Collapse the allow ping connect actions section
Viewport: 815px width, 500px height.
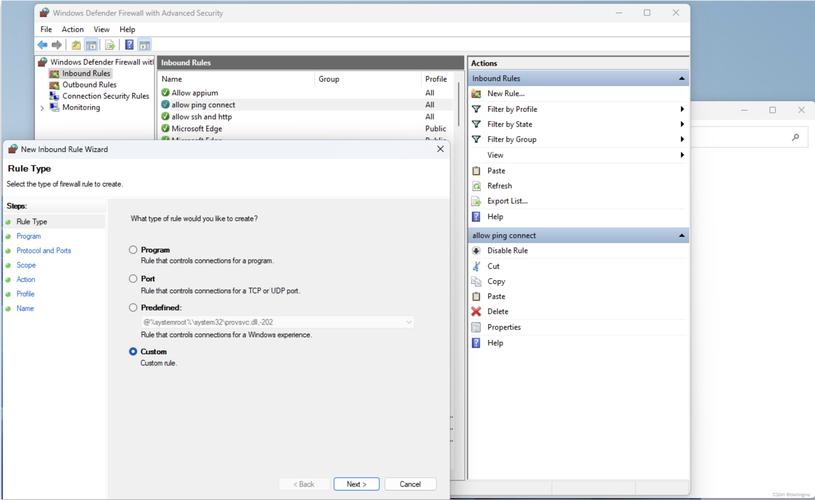(681, 235)
